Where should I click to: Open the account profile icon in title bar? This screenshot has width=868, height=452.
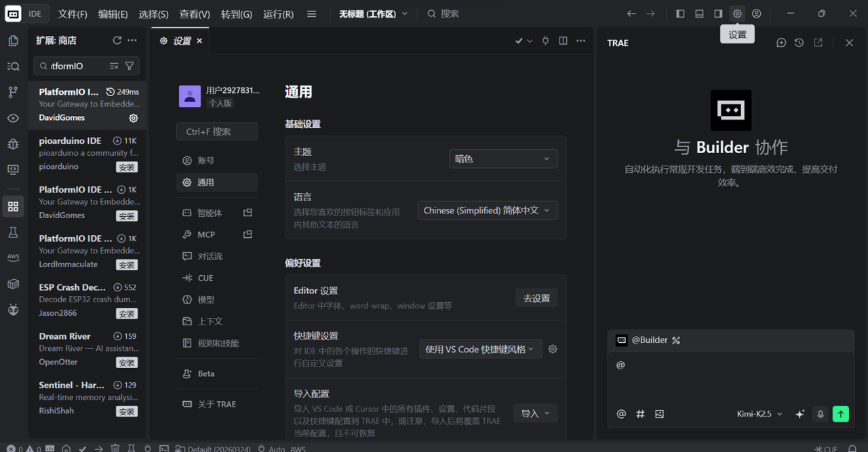pos(756,14)
